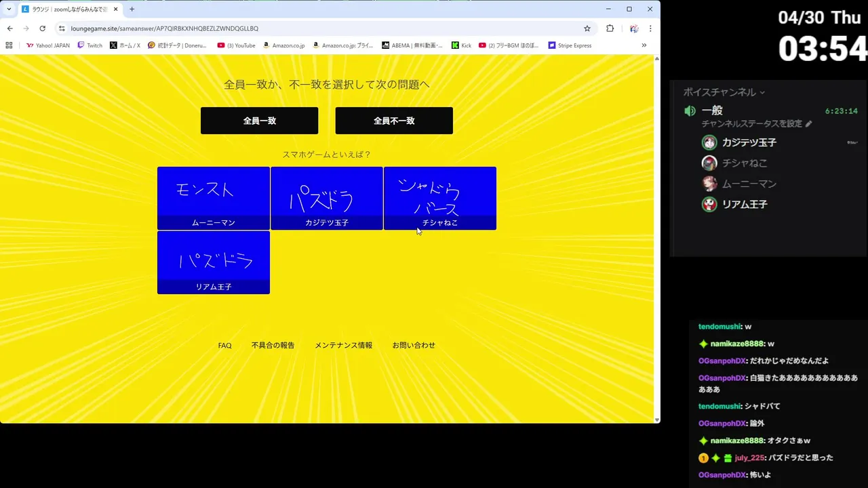Open the ホーム / X bookmark
This screenshot has width=868, height=488.
tap(125, 45)
